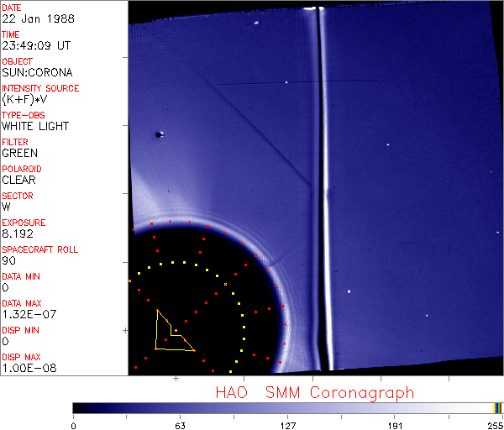Click the colorbar at the 127 tick
The height and width of the screenshot is (430, 504).
pyautogui.click(x=287, y=407)
